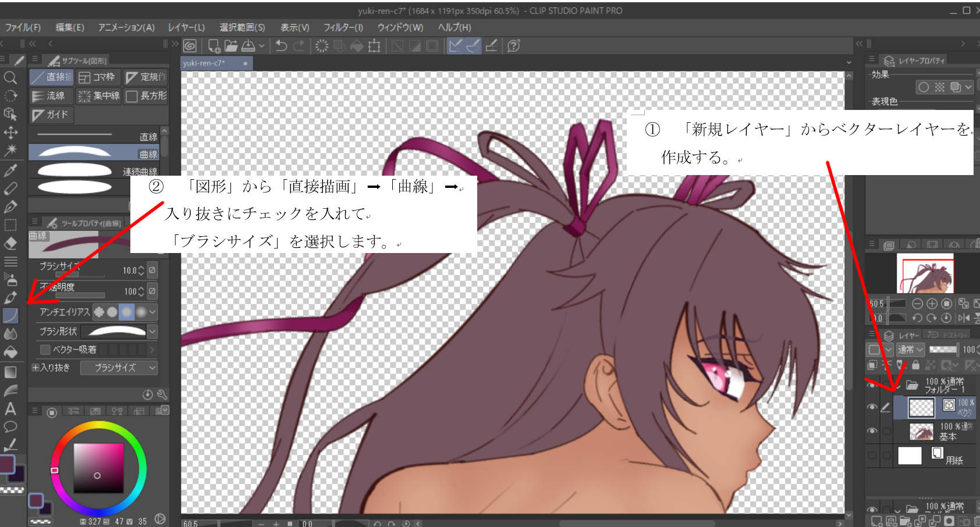Select the Fill bucket tool

tap(10, 352)
